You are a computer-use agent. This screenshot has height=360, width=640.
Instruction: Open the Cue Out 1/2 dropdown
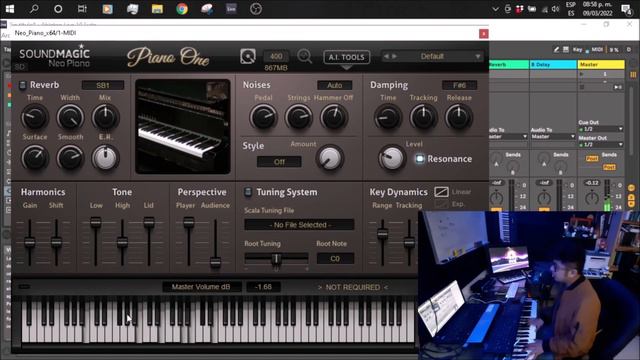[601, 129]
